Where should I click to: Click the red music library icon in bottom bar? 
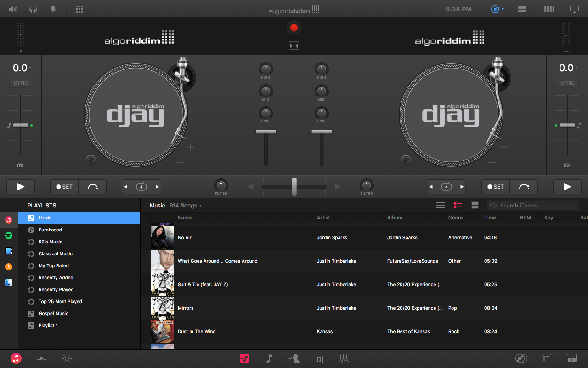[x=16, y=358]
